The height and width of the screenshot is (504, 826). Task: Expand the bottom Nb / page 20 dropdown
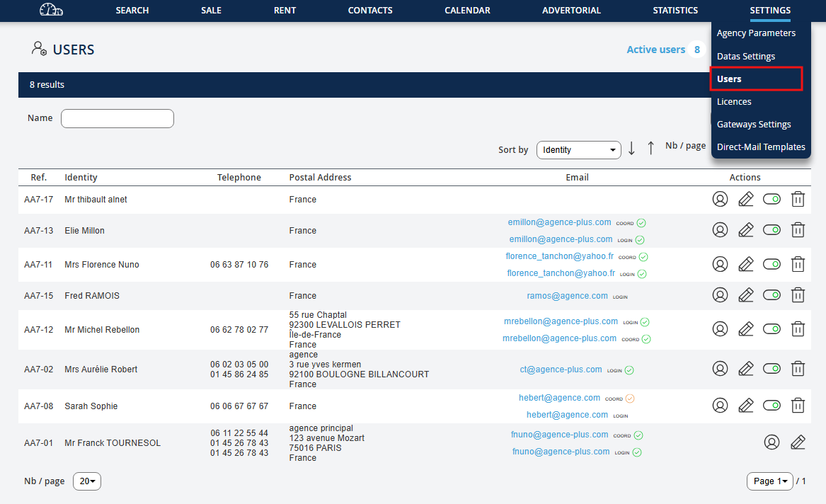87,481
